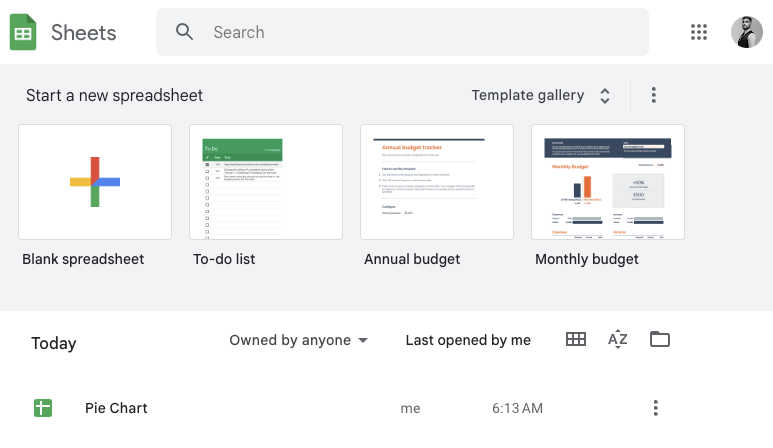Open the Annual budget template thumbnail
Screen dimensions: 773x448
pyautogui.click(x=437, y=182)
